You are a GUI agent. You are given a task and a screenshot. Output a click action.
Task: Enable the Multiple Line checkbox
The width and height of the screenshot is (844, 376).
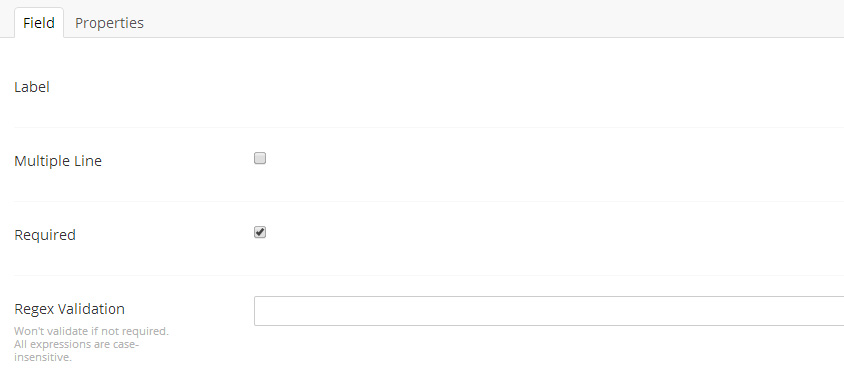click(x=260, y=158)
